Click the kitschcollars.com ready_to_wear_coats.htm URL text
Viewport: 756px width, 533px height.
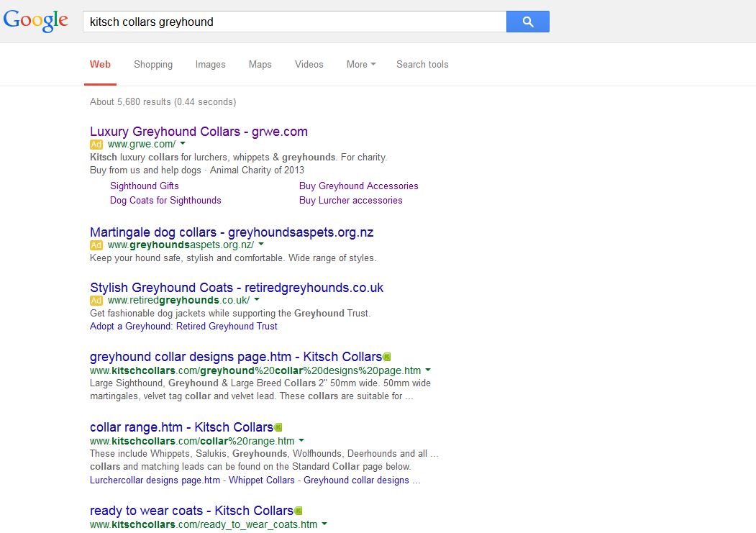[x=204, y=524]
